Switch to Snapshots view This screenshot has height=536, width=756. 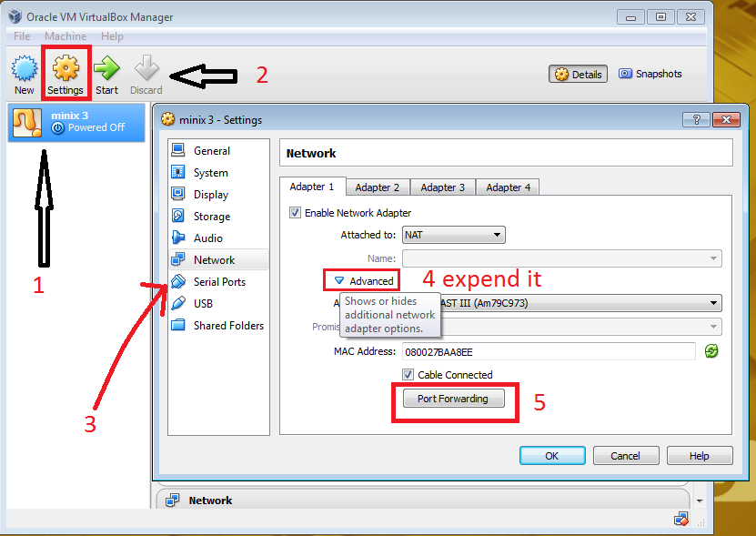[650, 74]
